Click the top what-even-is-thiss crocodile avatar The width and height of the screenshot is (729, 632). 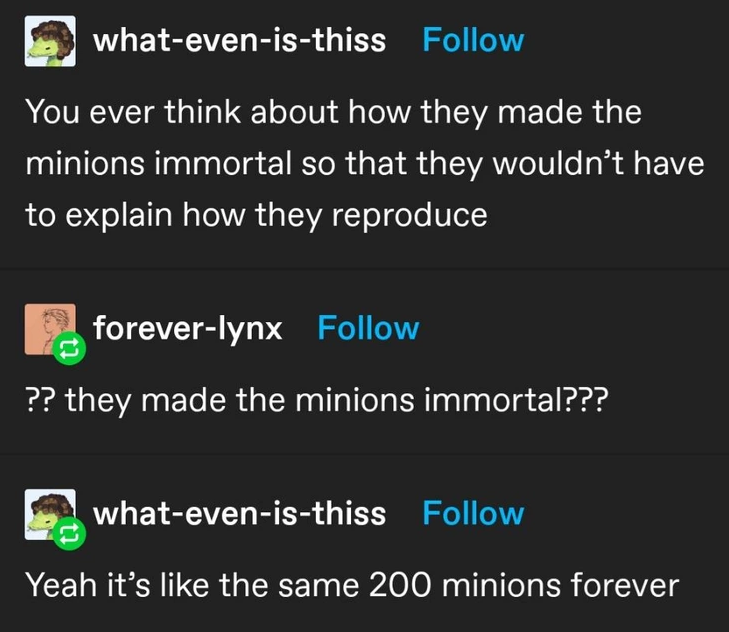tap(50, 40)
